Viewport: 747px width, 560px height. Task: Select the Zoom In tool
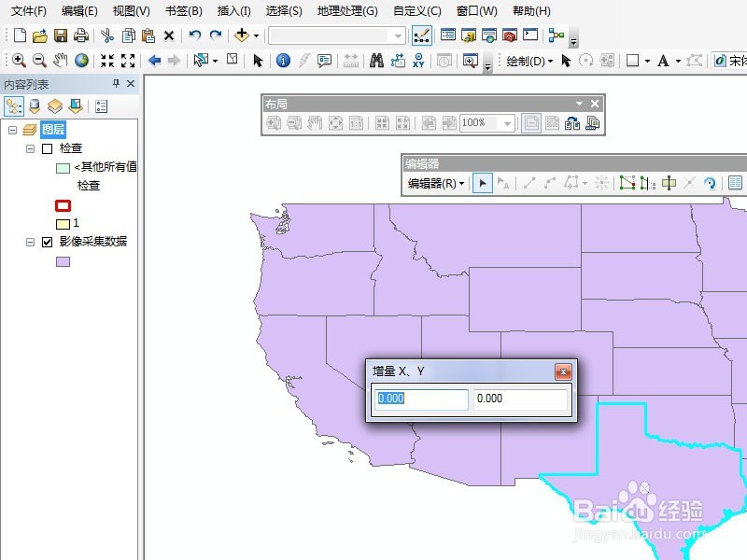pos(19,61)
